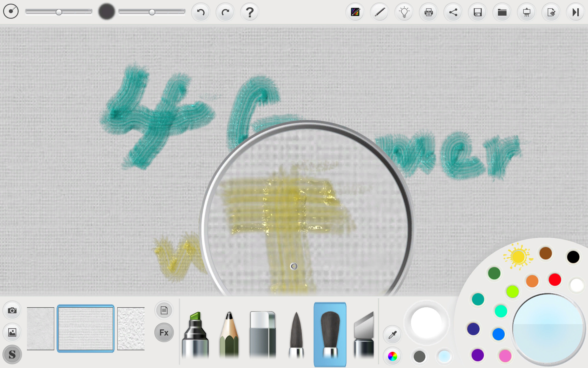Toggle the S symmetry button
Viewport: 588px width, 368px height.
pos(12,355)
